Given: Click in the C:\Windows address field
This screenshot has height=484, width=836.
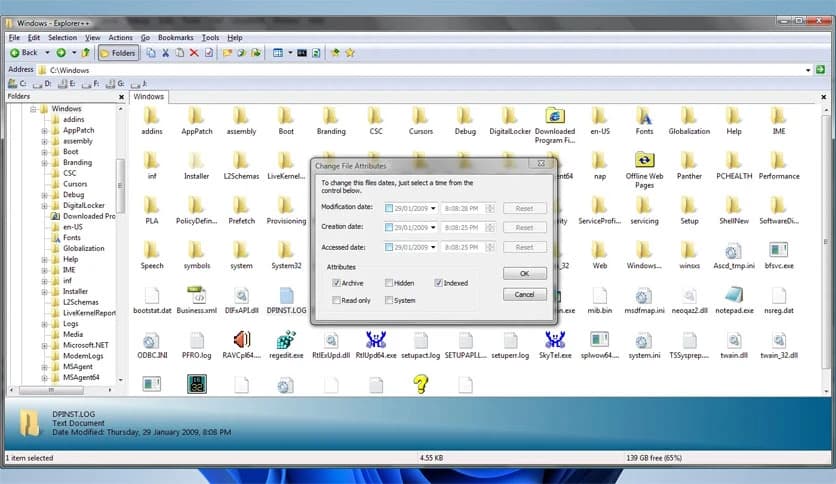Looking at the screenshot, I should [424, 70].
